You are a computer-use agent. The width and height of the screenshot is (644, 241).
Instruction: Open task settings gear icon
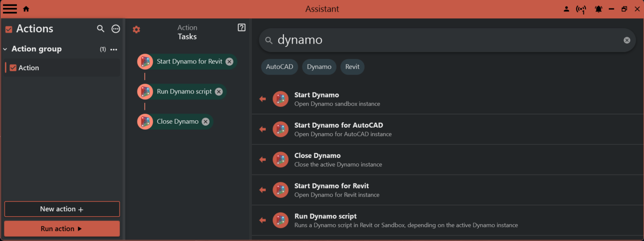[x=136, y=30]
